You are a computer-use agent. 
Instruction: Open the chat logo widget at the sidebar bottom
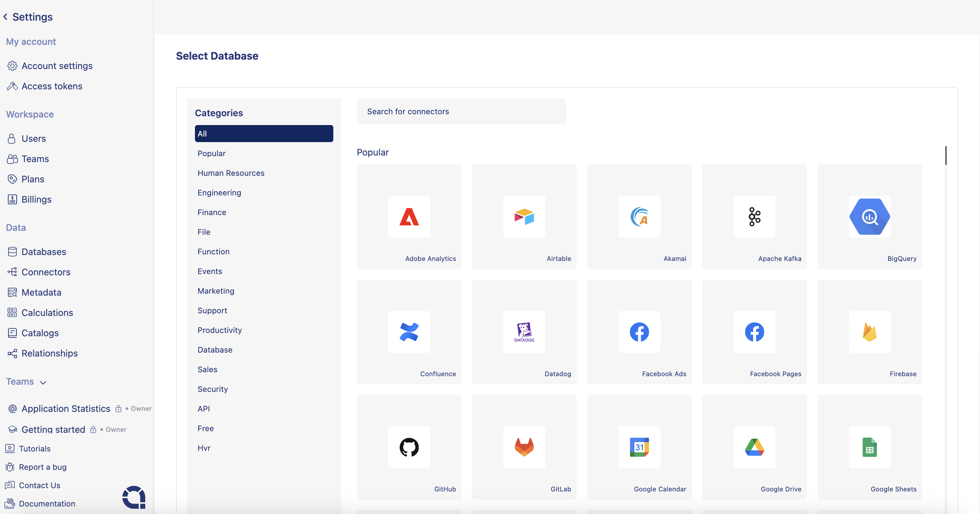[133, 497]
